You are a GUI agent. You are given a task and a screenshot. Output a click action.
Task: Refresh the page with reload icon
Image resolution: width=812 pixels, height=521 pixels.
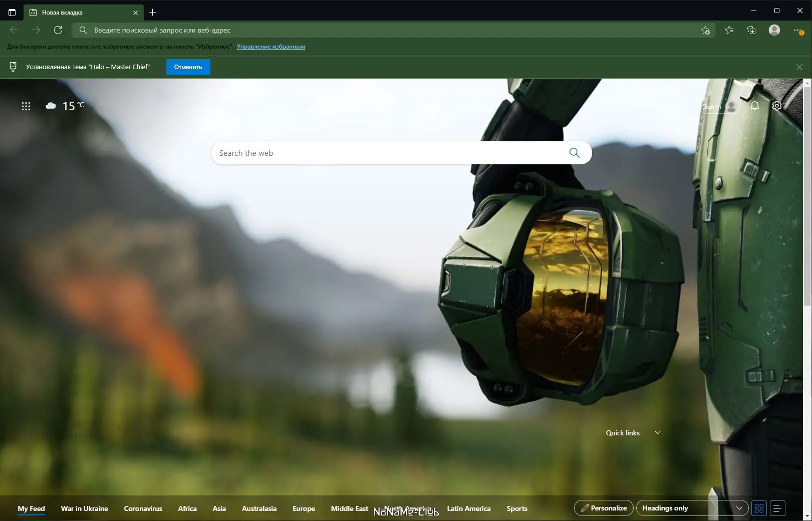[x=58, y=30]
